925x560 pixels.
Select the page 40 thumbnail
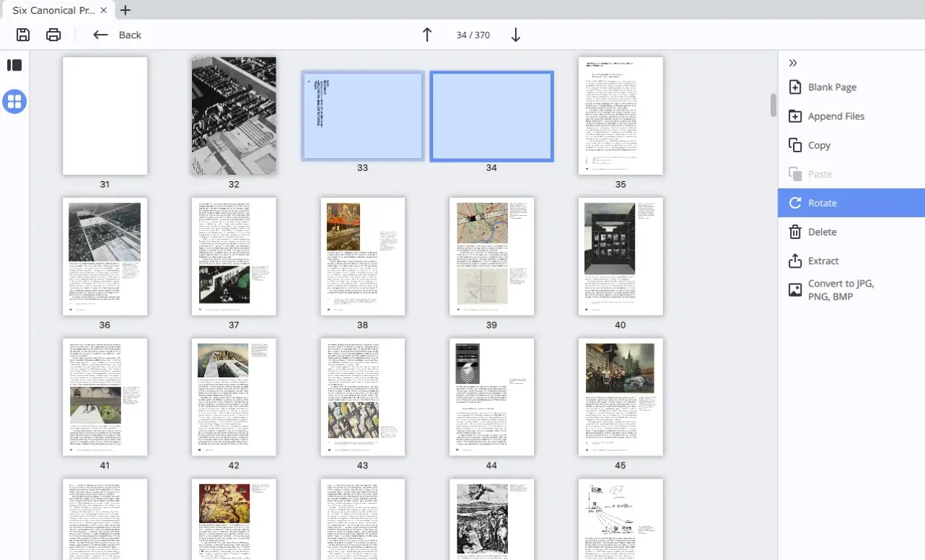pos(620,256)
